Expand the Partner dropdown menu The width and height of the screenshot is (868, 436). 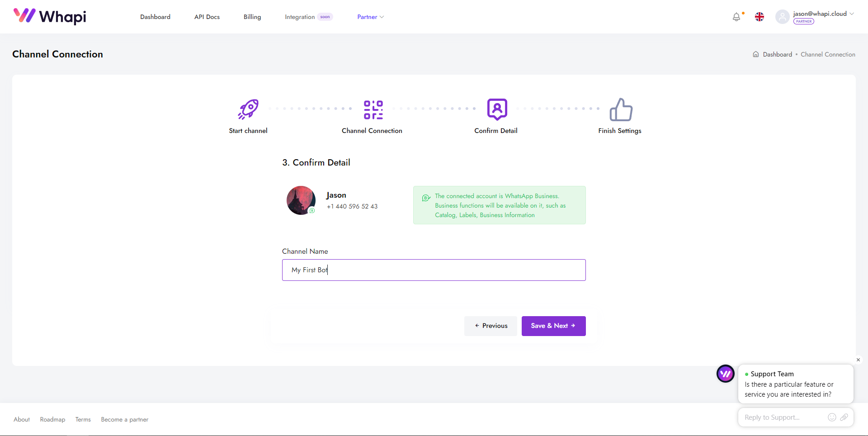click(x=370, y=17)
